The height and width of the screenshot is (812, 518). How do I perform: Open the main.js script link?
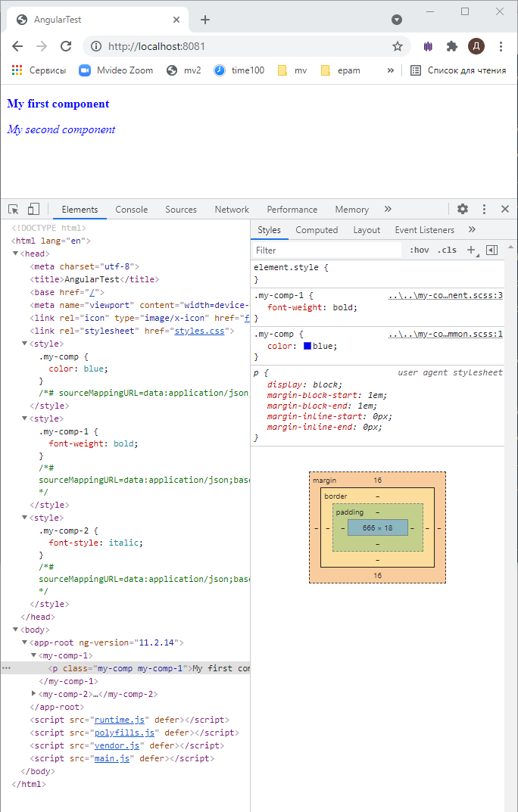coord(112,758)
